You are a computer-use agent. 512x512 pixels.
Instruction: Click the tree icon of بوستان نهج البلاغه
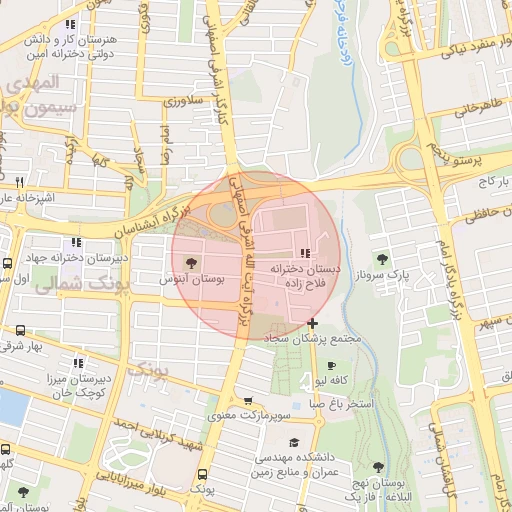click(378, 467)
